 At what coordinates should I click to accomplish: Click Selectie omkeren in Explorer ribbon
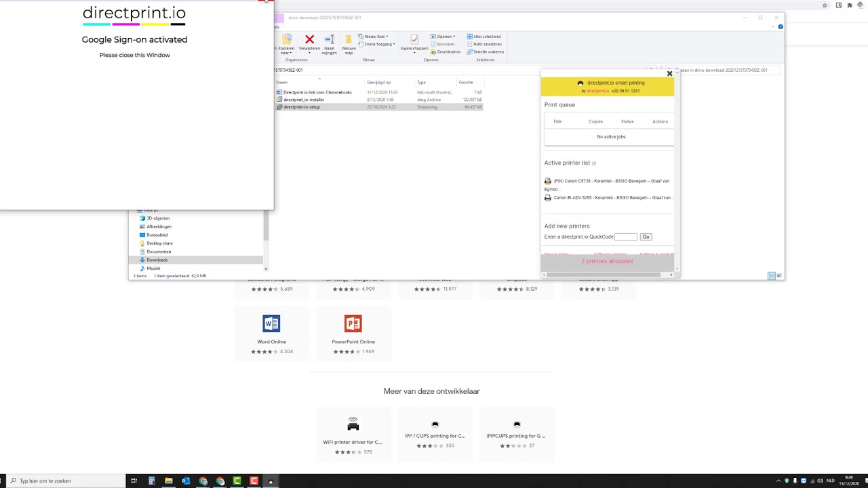tap(486, 52)
